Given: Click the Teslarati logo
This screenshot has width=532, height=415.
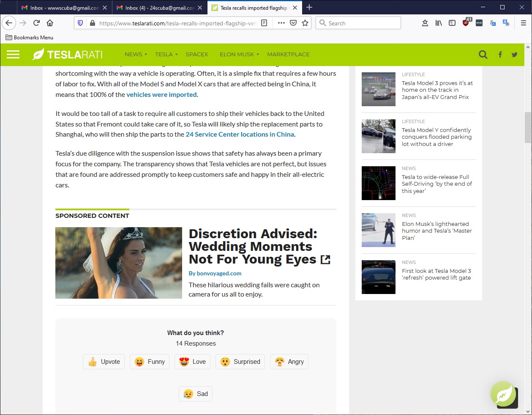Looking at the screenshot, I should click(68, 54).
